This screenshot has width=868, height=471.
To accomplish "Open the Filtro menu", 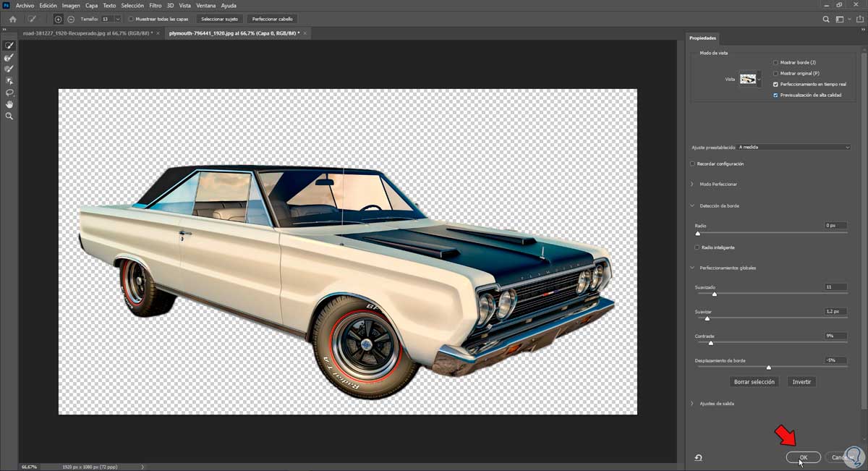I will pos(156,5).
